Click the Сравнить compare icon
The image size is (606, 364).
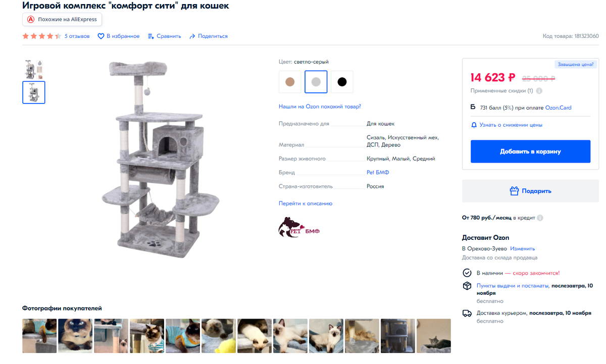pyautogui.click(x=151, y=36)
